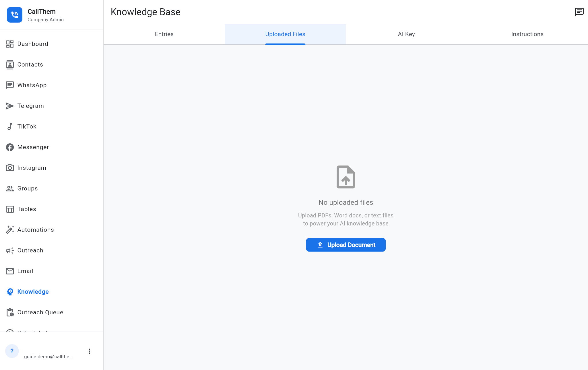Image resolution: width=588 pixels, height=370 pixels.
Task: Click the Knowledge brain icon
Action: click(x=10, y=292)
